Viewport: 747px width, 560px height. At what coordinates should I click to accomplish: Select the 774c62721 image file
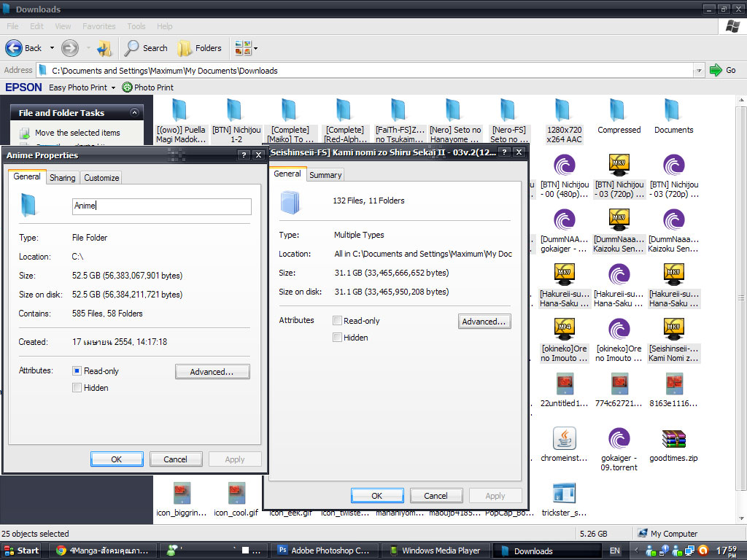click(619, 390)
